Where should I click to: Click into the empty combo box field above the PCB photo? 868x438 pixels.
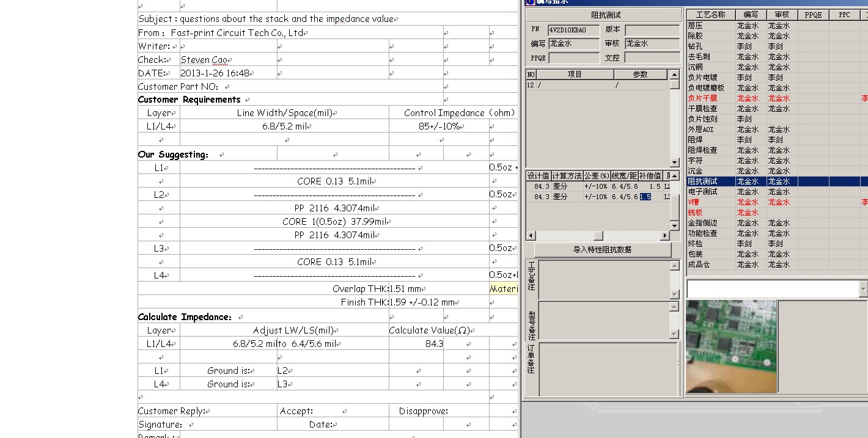[773, 289]
